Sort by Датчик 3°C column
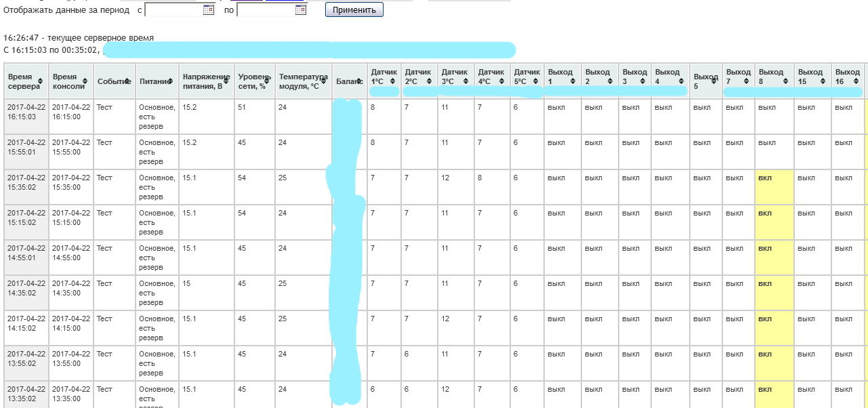This screenshot has height=408, width=868. [455, 77]
